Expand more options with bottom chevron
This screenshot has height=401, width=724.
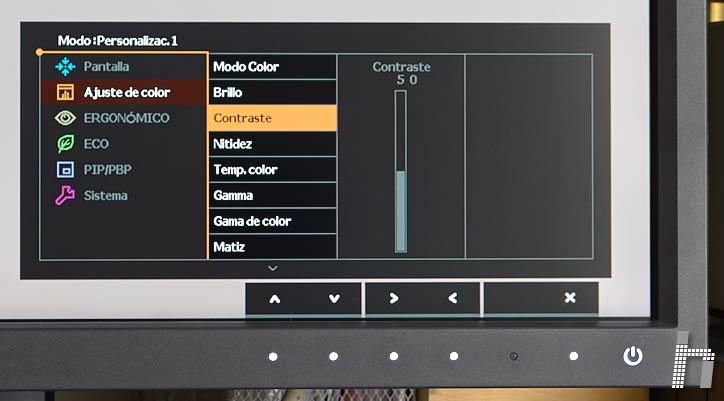272,268
